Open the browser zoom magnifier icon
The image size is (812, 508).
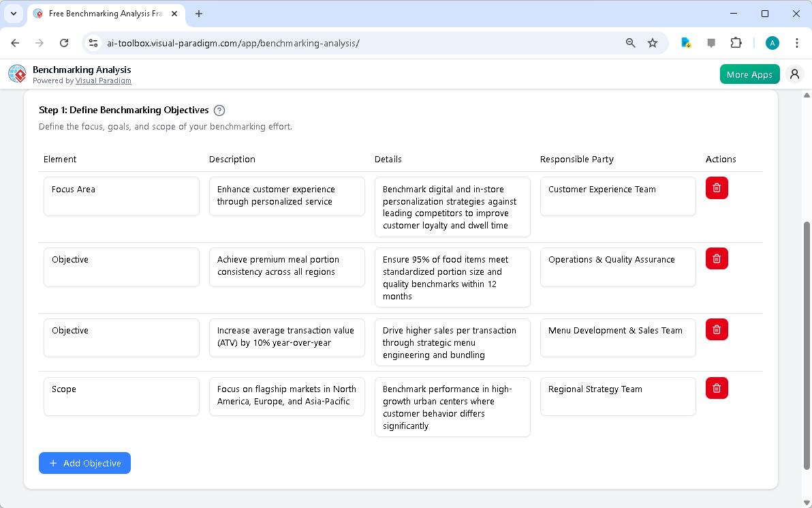pos(631,43)
